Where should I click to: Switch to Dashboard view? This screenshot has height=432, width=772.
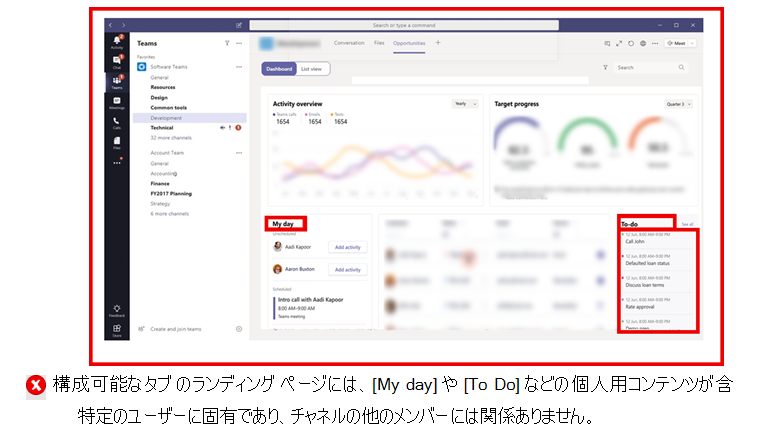[x=279, y=69]
